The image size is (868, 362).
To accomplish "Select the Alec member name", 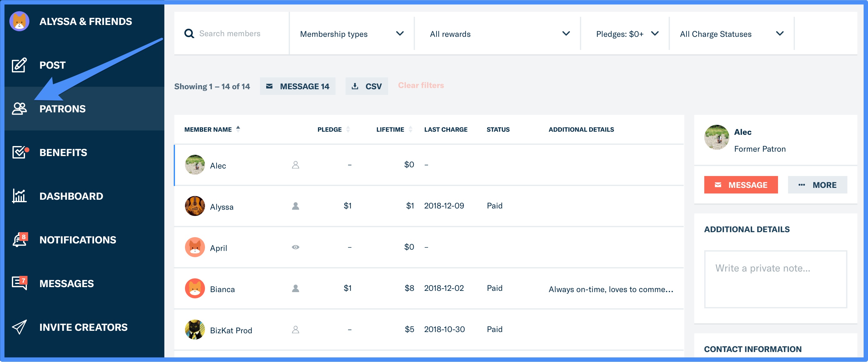I will (x=218, y=165).
